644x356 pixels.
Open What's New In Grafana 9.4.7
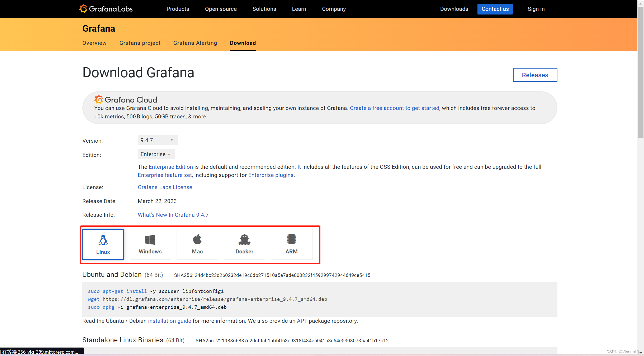173,215
